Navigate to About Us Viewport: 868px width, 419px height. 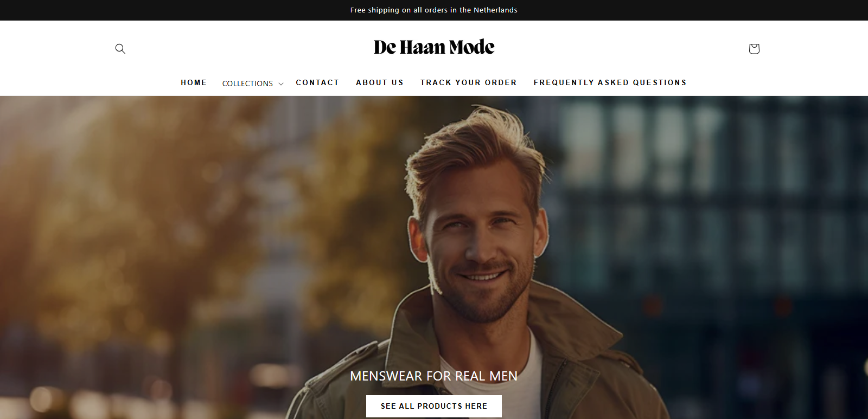click(x=380, y=82)
